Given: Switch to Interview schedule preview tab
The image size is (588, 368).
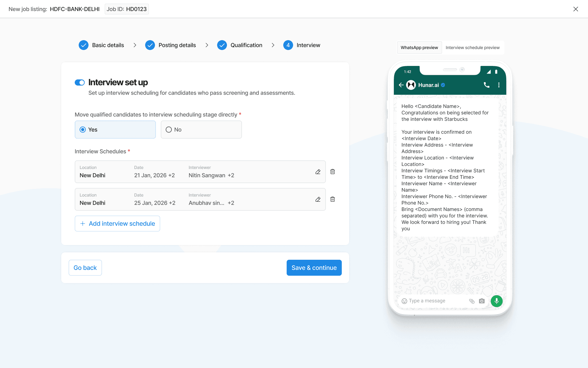Looking at the screenshot, I should (472, 48).
